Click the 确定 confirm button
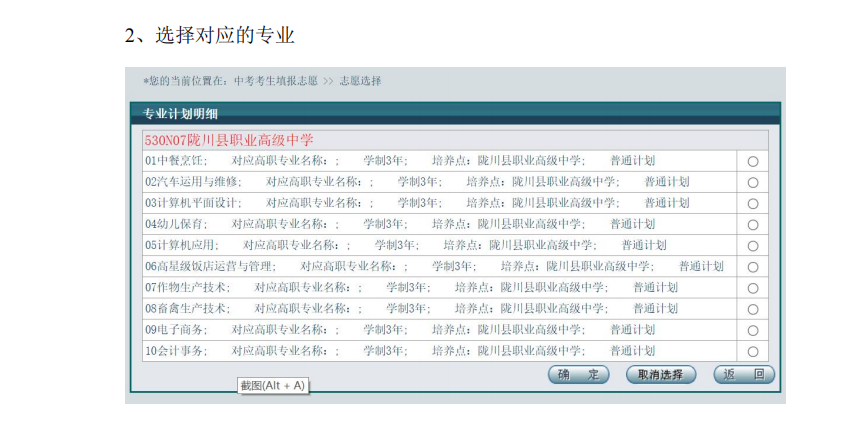The width and height of the screenshot is (843, 422). [x=578, y=375]
